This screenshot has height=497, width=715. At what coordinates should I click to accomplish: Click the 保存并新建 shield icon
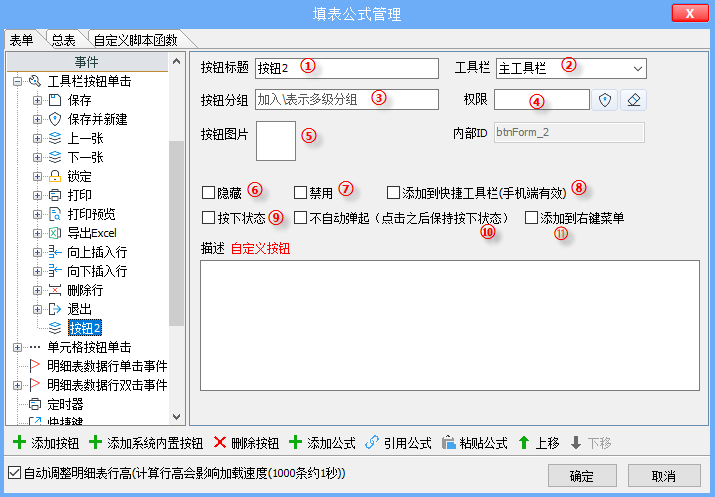point(55,119)
